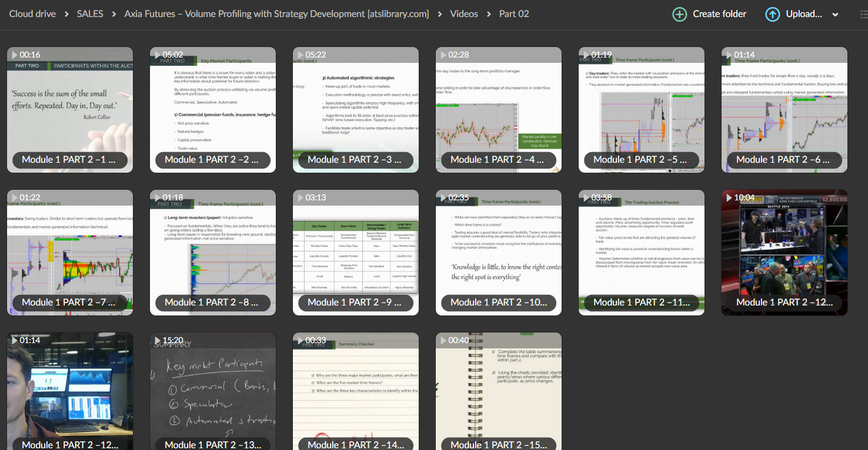Click the Create folder button label

(719, 14)
